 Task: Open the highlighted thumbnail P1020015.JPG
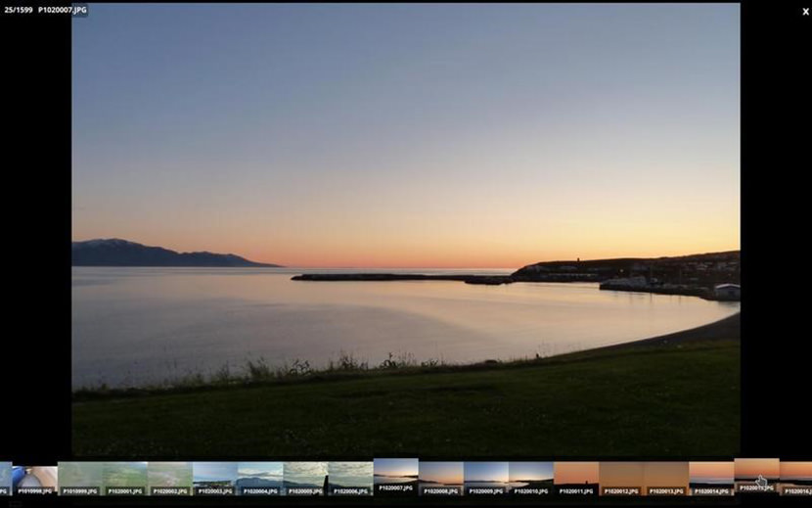tap(756, 476)
